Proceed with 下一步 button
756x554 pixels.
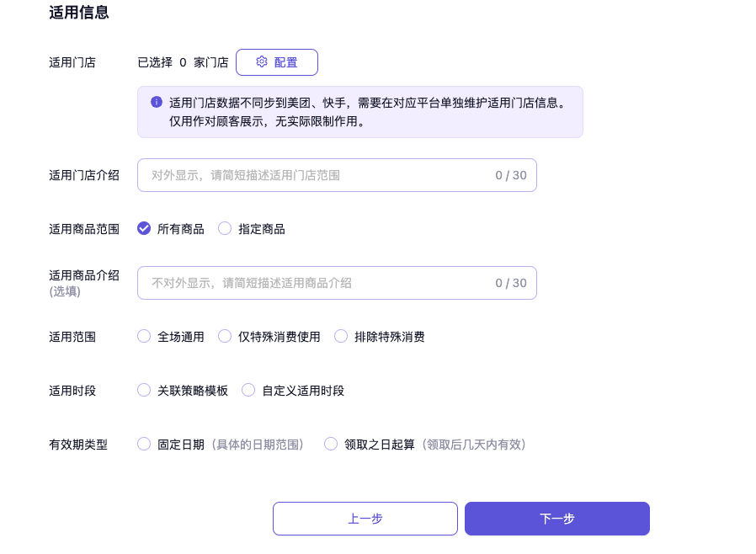557,519
